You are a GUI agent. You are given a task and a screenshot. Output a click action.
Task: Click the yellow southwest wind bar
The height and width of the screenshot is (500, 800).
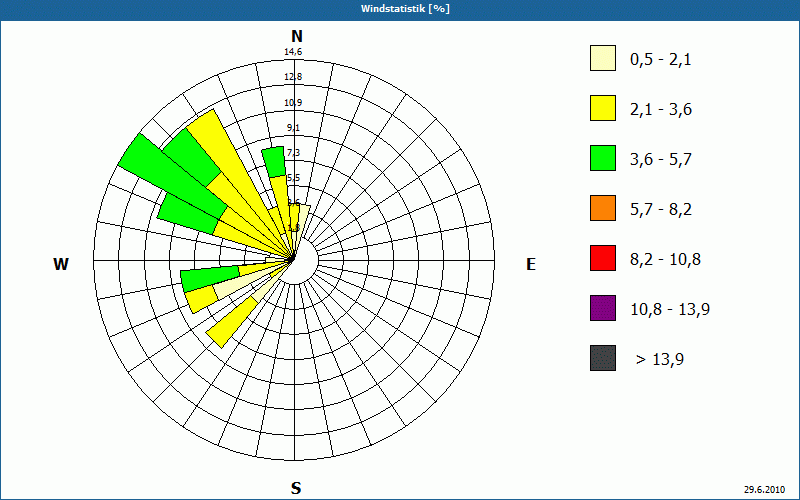click(x=232, y=323)
